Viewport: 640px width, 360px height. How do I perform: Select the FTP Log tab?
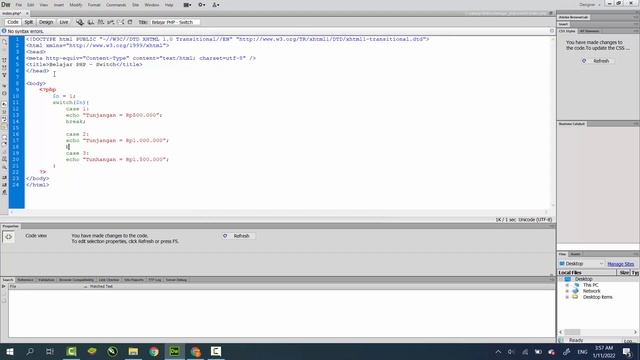pyautogui.click(x=155, y=280)
